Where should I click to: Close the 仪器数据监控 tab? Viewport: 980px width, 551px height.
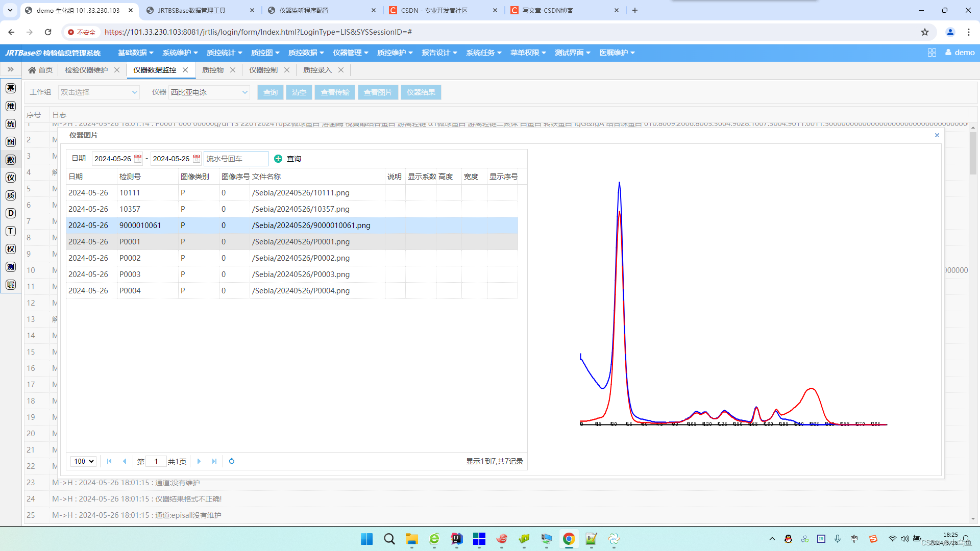point(185,70)
